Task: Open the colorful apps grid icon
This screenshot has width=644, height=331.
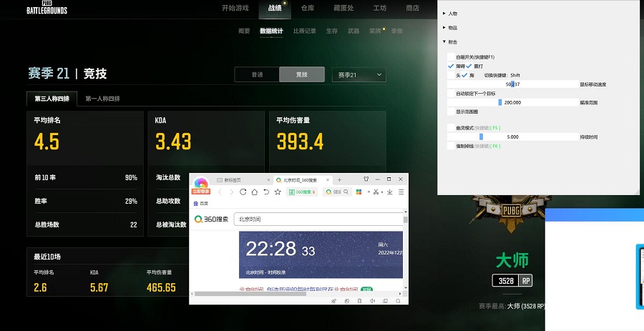Action: point(358,192)
